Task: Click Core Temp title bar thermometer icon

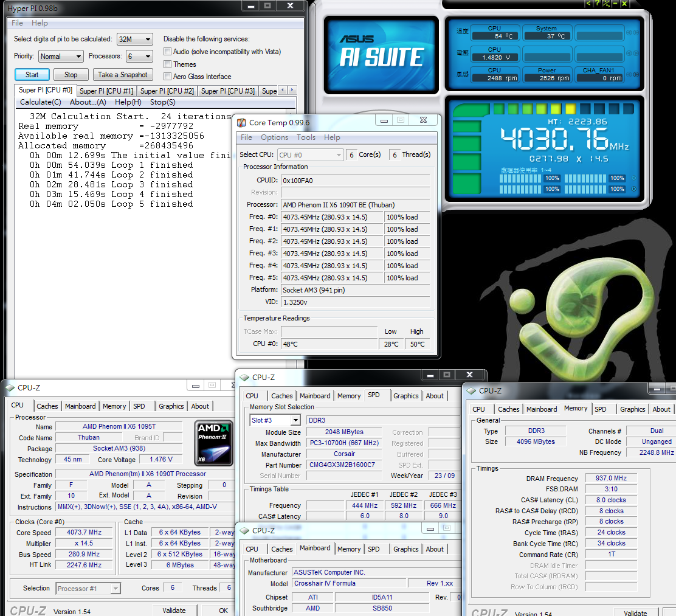Action: point(241,122)
